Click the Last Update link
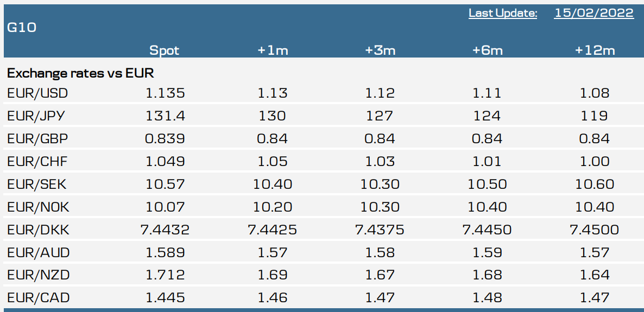Viewport: 644px width, 312px height. click(x=503, y=13)
